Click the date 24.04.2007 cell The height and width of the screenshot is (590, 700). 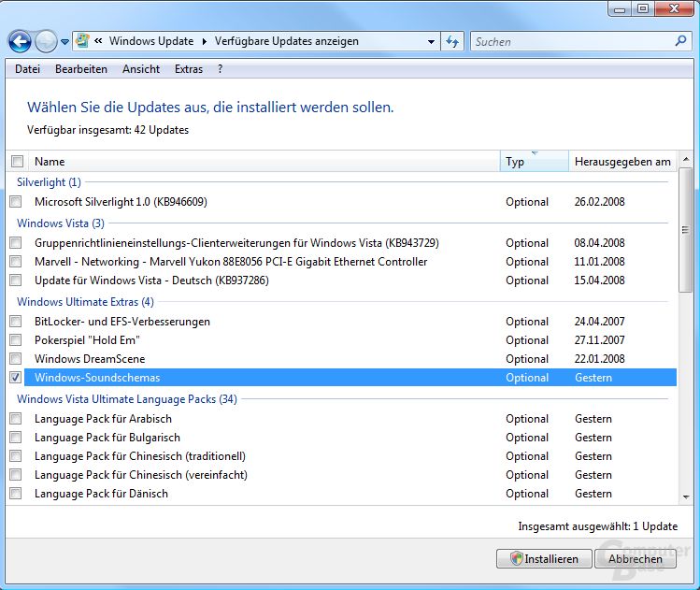click(600, 321)
